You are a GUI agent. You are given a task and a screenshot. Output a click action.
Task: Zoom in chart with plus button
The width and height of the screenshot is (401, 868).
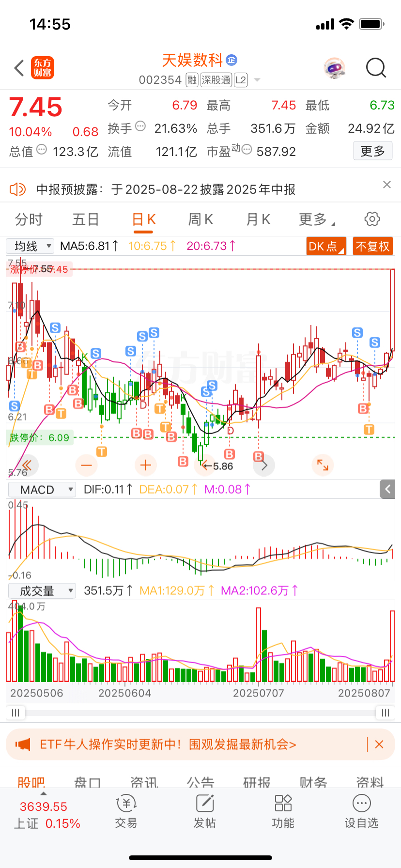click(146, 465)
